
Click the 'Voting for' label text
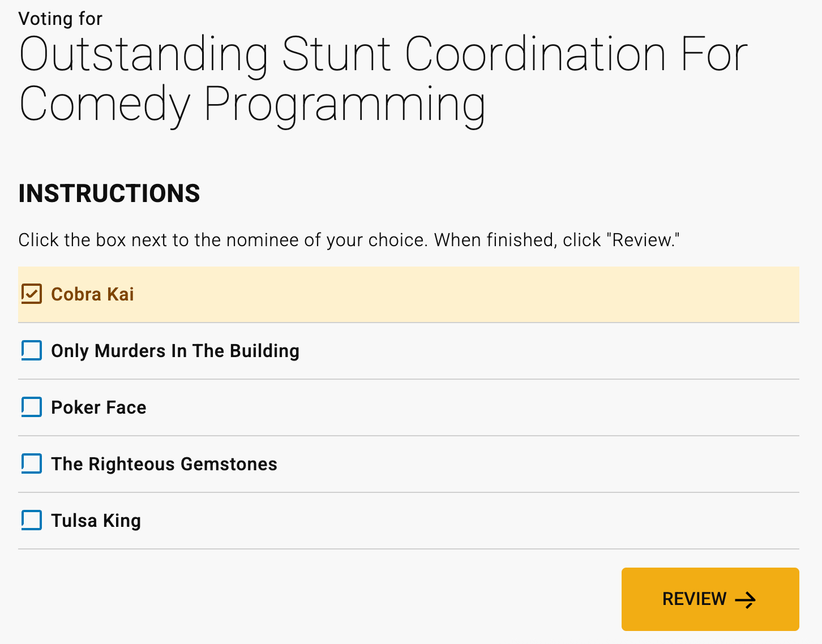60,19
